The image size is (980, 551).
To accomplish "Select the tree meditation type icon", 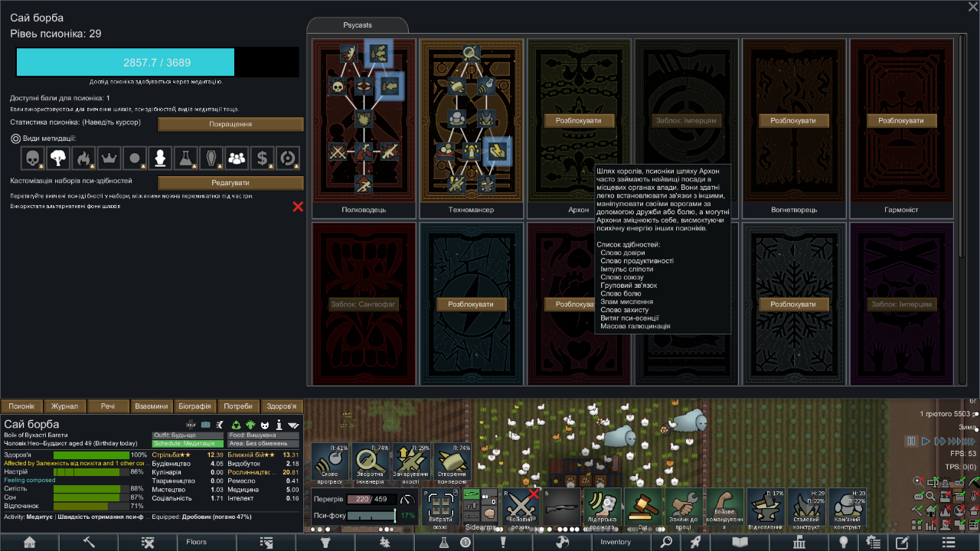I will click(x=57, y=158).
